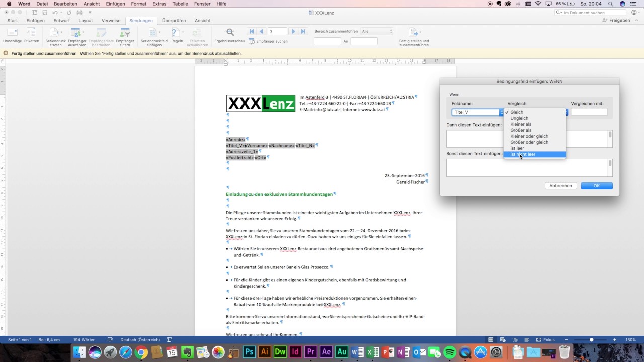Click the zoom in plus button
Image resolution: width=644 pixels, height=362 pixels.
pos(615,340)
